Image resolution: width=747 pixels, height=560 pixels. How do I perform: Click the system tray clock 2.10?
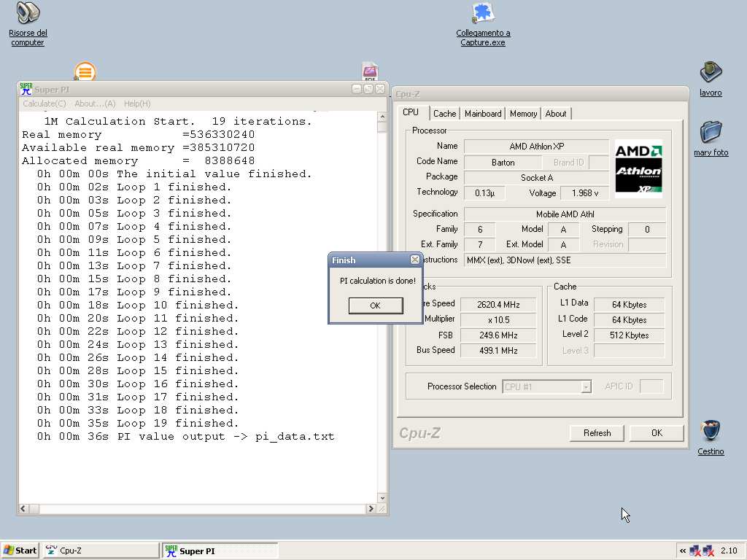tap(729, 551)
